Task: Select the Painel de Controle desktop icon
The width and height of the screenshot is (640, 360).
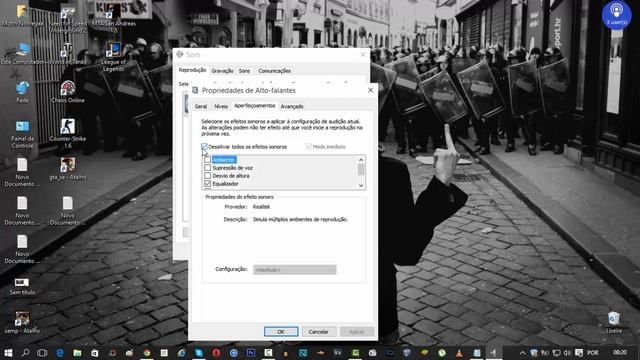Action: click(x=22, y=134)
